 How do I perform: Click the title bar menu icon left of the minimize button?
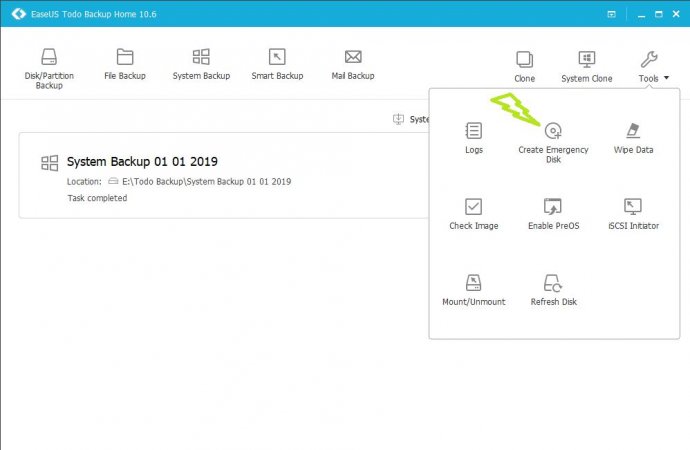tap(611, 14)
